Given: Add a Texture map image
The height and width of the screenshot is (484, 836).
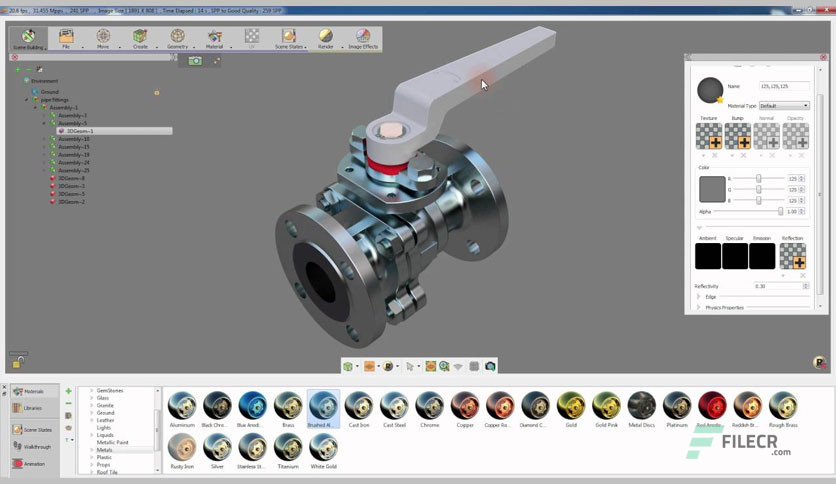Looking at the screenshot, I should pyautogui.click(x=709, y=136).
